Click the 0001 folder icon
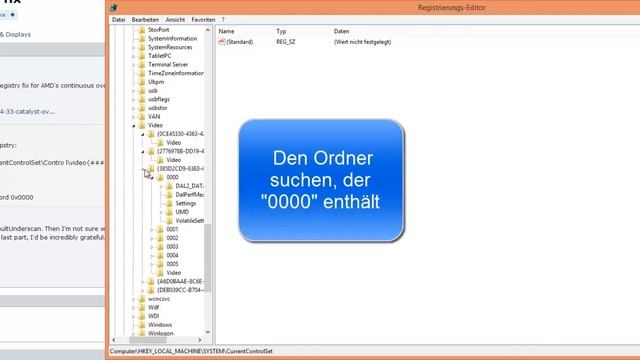 160,229
